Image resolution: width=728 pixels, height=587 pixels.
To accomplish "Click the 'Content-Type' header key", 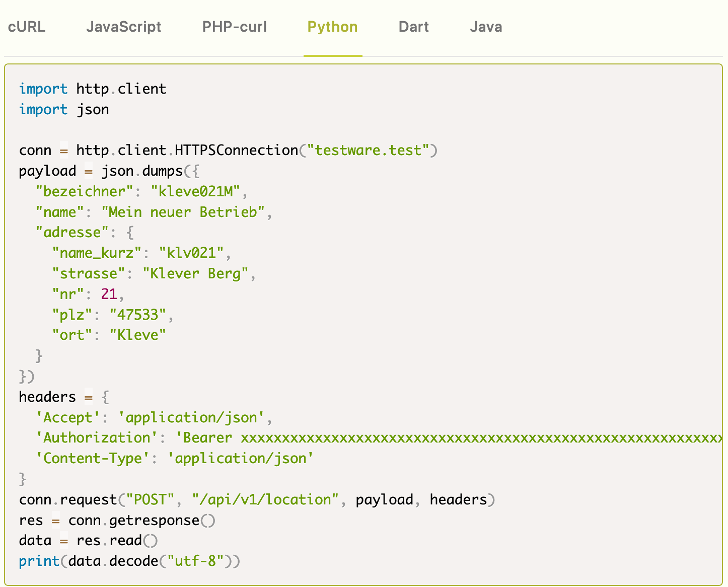I will [93, 458].
